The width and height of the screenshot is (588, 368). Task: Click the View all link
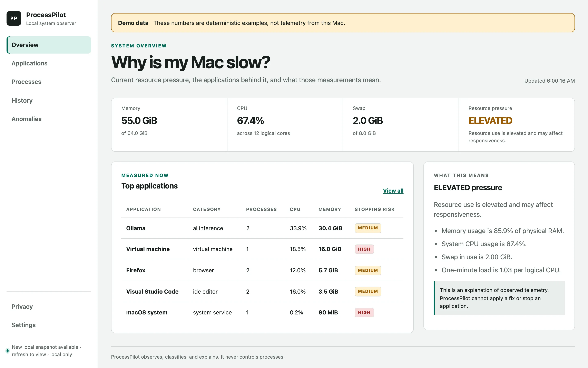[393, 191]
